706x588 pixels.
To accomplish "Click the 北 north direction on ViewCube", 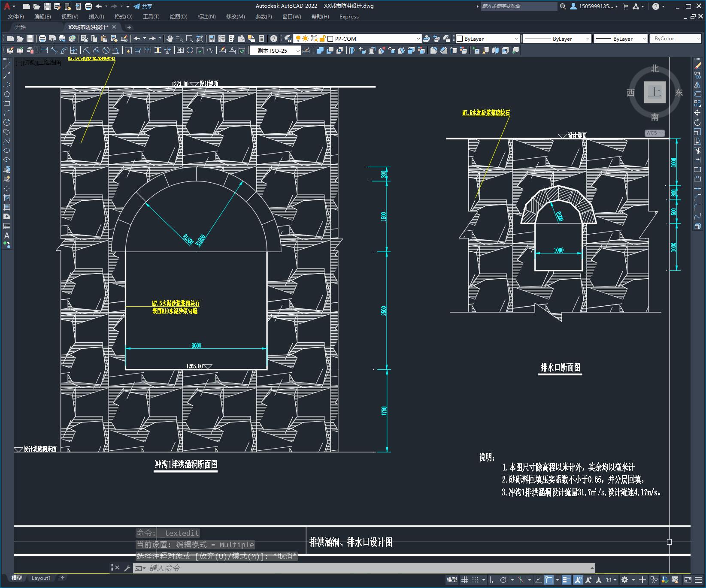I will point(655,69).
